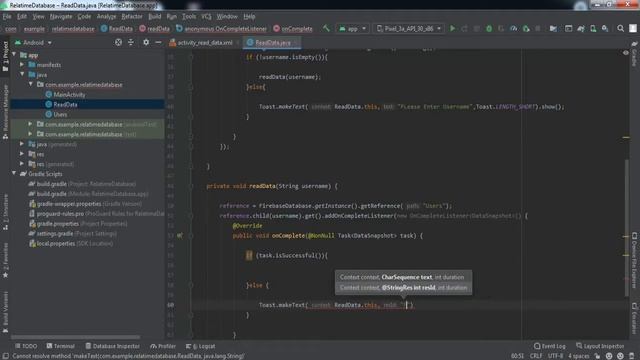Click the onComplete breadcrumb in navigation bar
The height and width of the screenshot is (360, 640).
(293, 29)
